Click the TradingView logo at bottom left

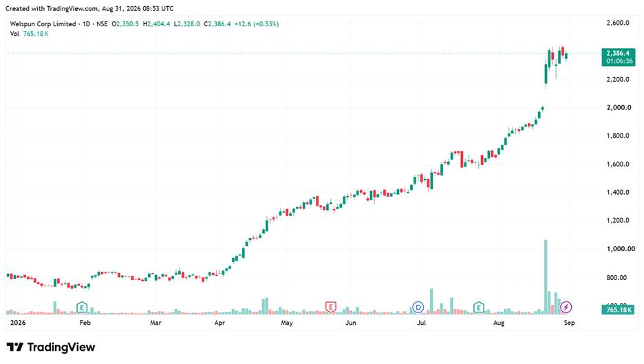(50, 347)
